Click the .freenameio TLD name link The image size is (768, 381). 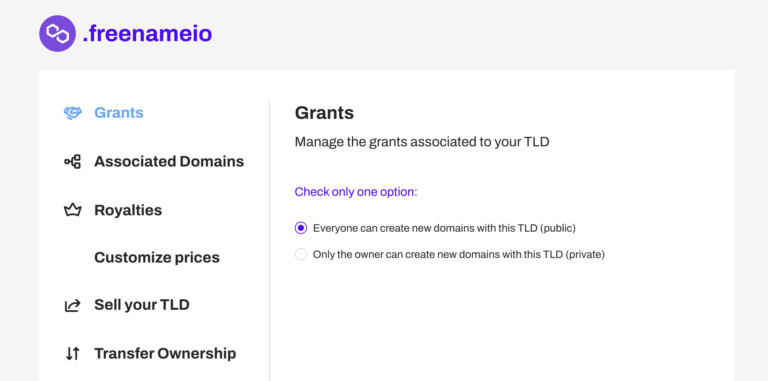click(147, 33)
